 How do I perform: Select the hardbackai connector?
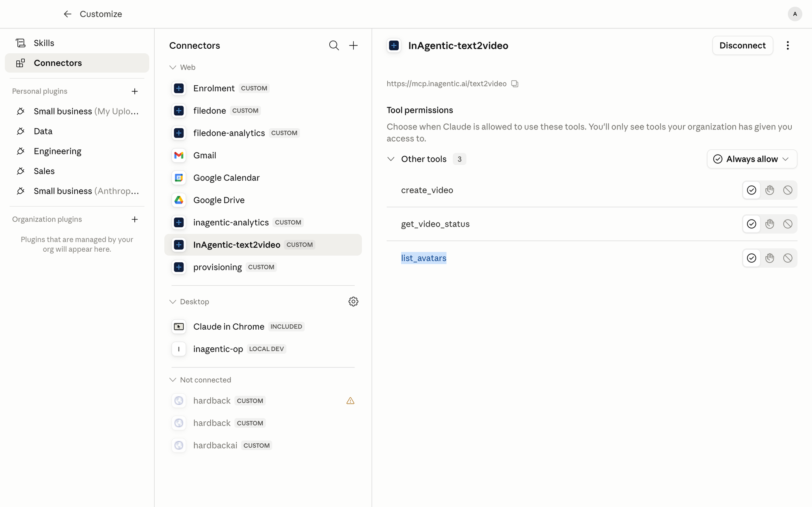263,445
